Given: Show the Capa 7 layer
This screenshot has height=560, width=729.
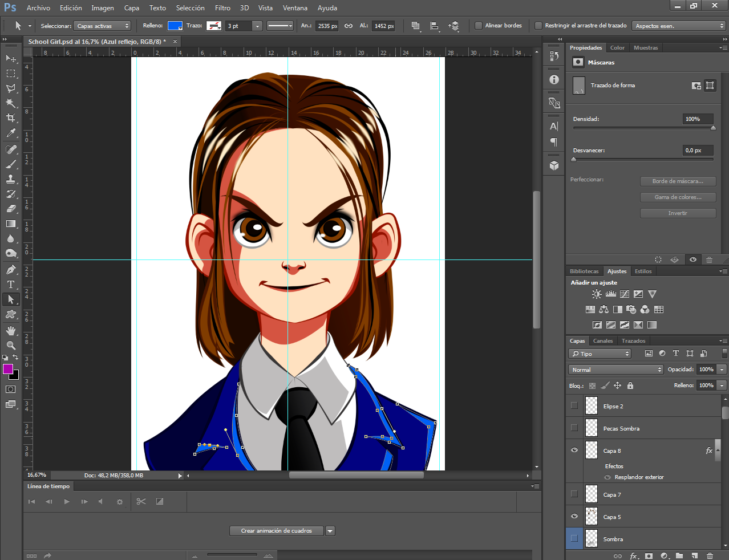Looking at the screenshot, I should point(574,494).
